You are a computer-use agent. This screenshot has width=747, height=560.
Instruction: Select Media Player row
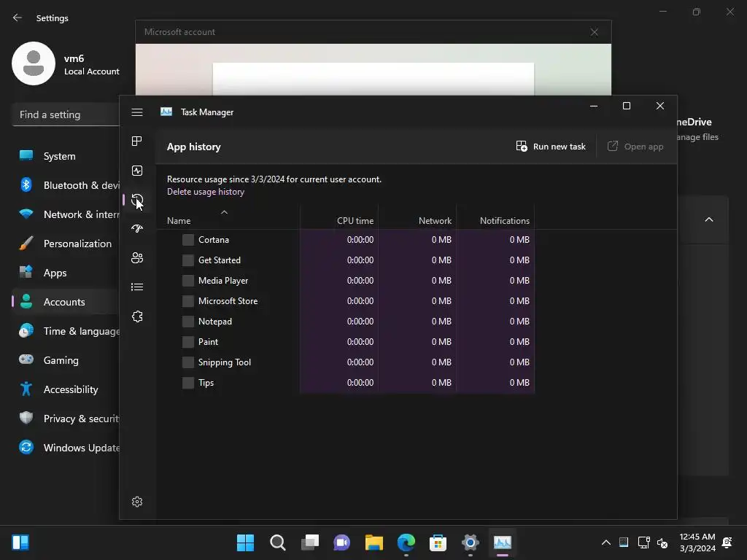pyautogui.click(x=345, y=281)
